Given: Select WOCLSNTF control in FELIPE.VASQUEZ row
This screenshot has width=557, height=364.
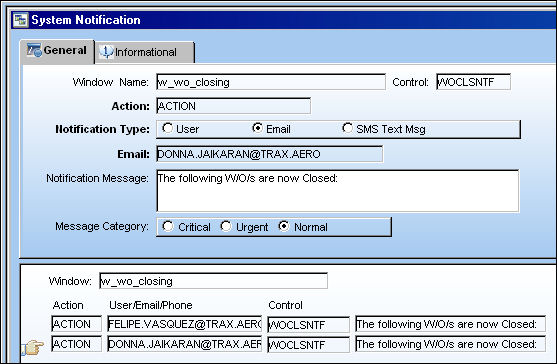Looking at the screenshot, I should click(x=308, y=324).
